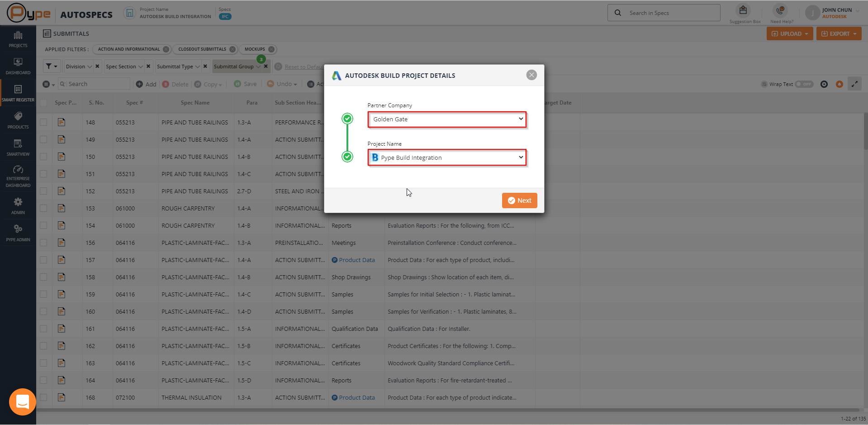Click the expand fullscreen arrows icon
The image size is (868, 425).
point(854,84)
